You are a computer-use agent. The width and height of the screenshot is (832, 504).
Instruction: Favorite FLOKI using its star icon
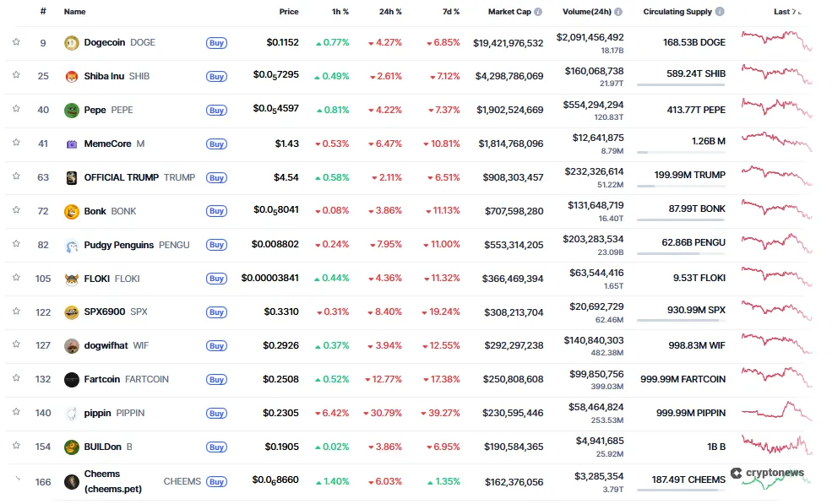pos(16,278)
